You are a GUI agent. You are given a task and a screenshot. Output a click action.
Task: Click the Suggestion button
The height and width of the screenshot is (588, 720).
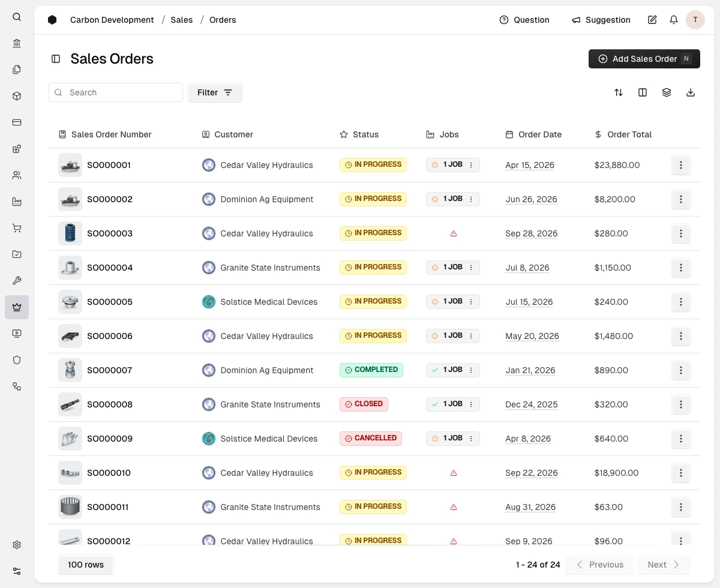601,20
